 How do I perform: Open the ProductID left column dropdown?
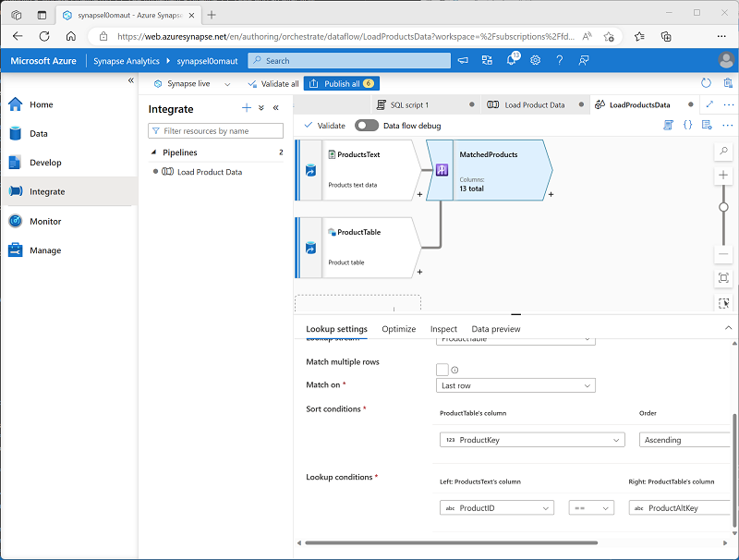(x=497, y=508)
